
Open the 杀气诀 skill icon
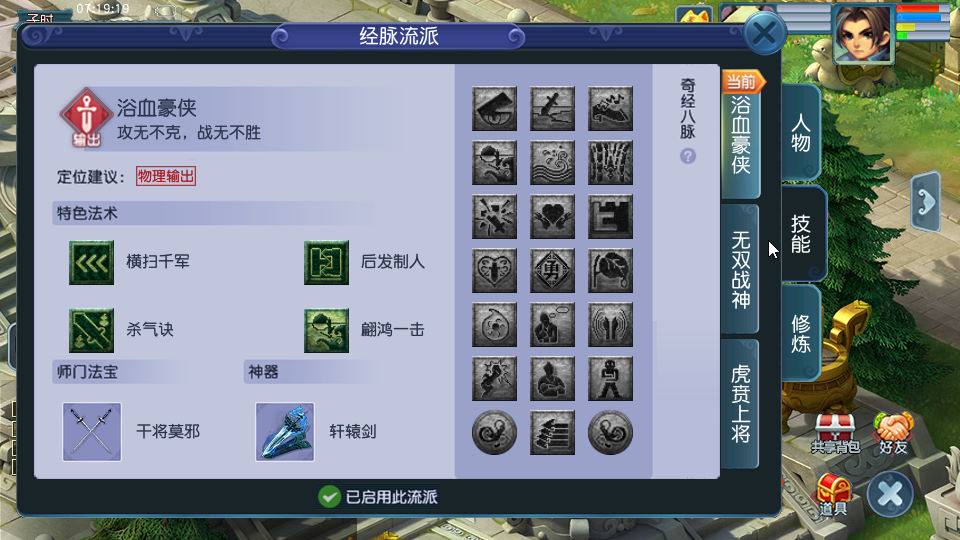tap(91, 331)
